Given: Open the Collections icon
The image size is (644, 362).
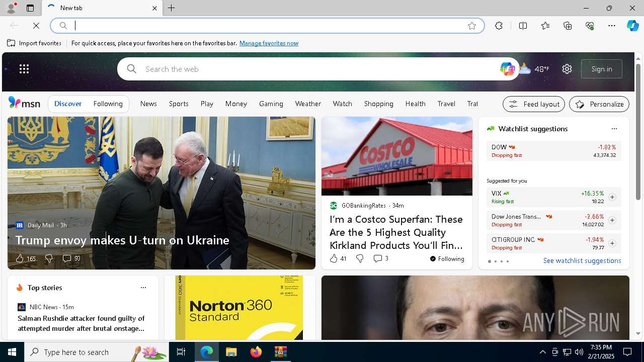Looking at the screenshot, I should pyautogui.click(x=568, y=26).
